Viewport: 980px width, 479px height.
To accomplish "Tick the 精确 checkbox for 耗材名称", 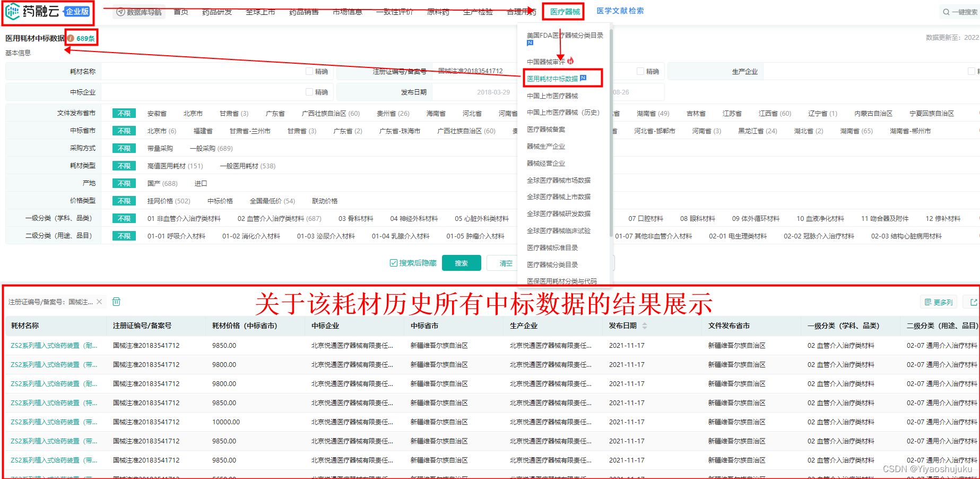I will (309, 71).
